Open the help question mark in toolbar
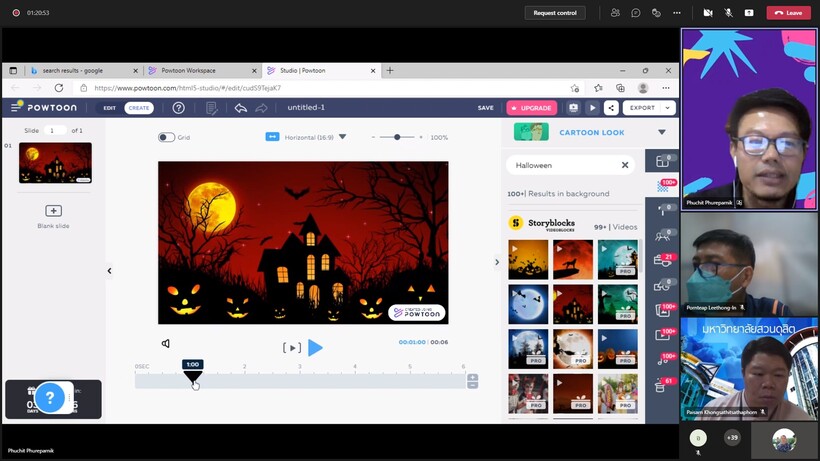This screenshot has height=461, width=820. (x=178, y=108)
